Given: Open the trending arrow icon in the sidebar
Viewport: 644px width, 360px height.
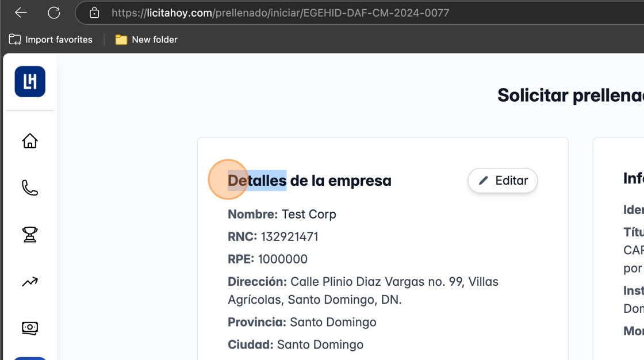Looking at the screenshot, I should tap(30, 282).
